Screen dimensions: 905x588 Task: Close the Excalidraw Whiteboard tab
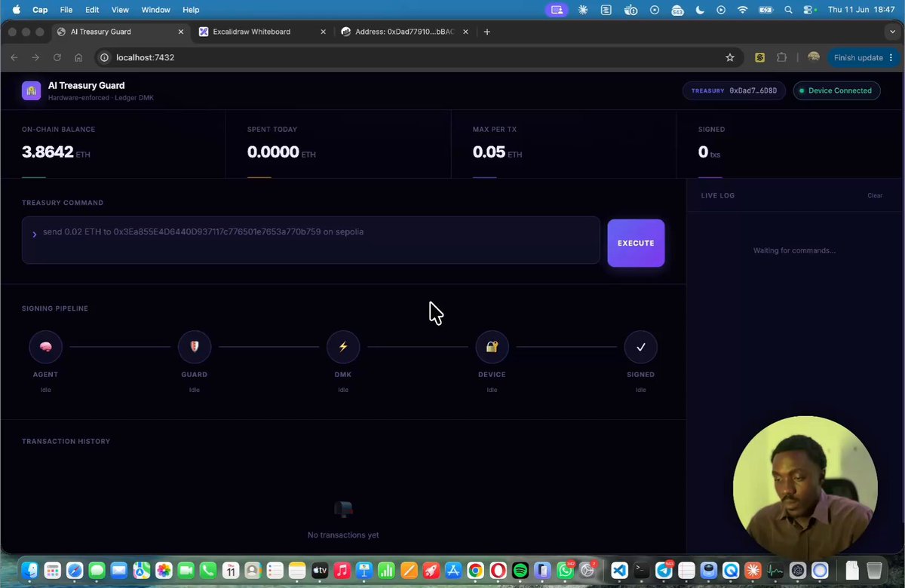[324, 32]
